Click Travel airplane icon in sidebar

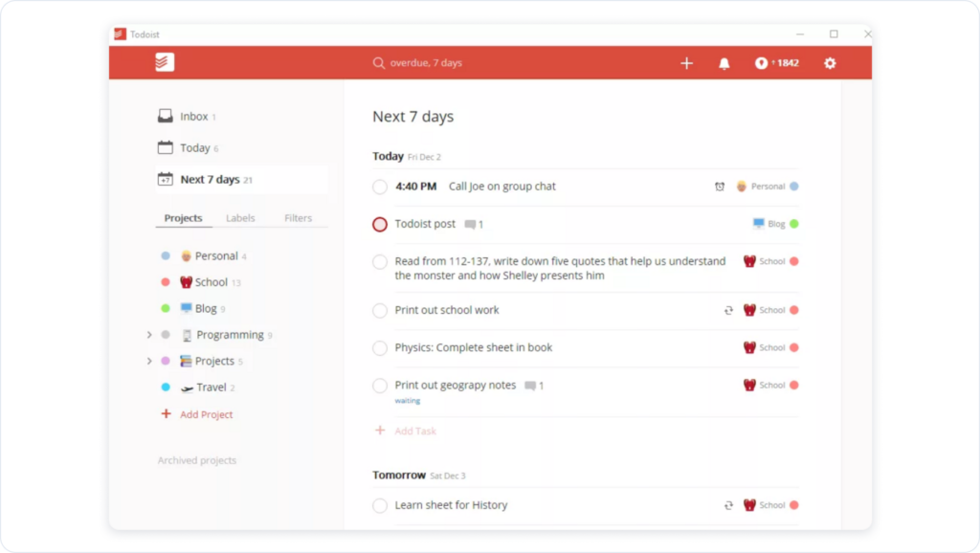pos(187,388)
